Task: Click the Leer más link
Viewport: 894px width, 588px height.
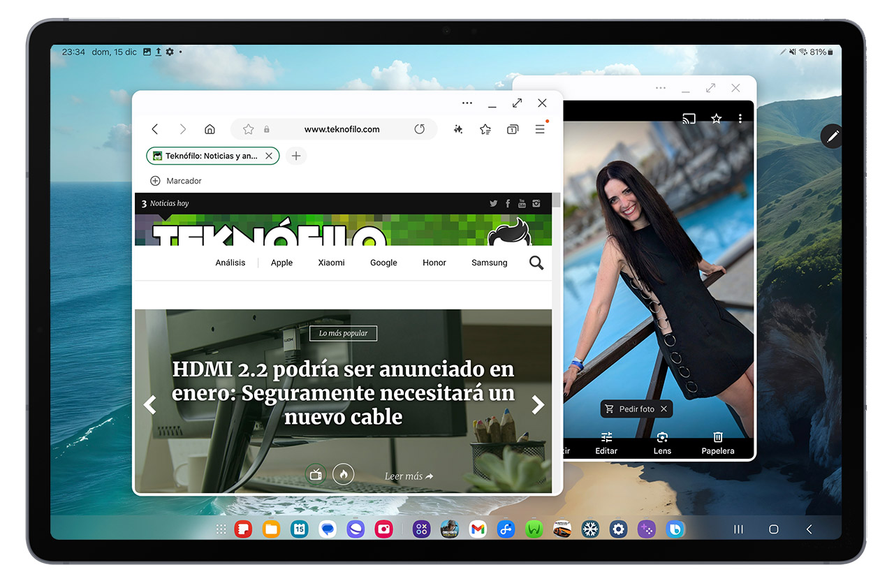Action: coord(409,476)
